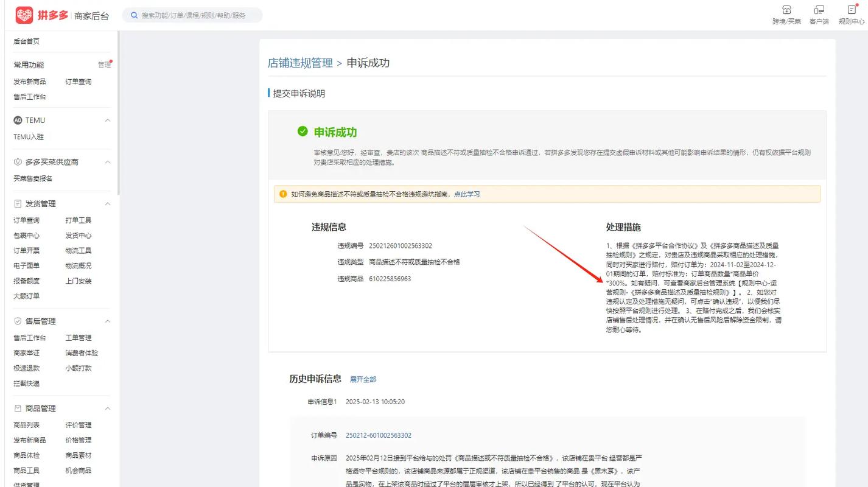Open 电子面单 in the sidebar
This screenshot has width=868, height=487.
tap(26, 266)
